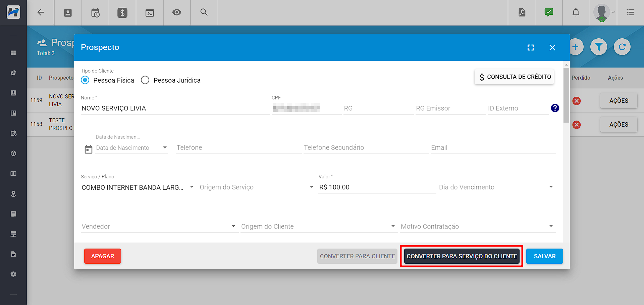Open the birth date calendar picker icon
The image size is (644, 305).
88,149
